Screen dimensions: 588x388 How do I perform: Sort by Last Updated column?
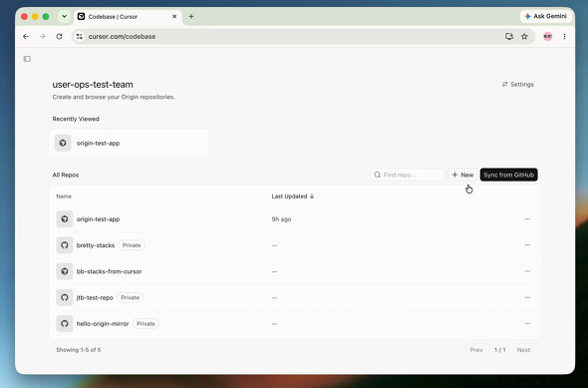pyautogui.click(x=292, y=196)
